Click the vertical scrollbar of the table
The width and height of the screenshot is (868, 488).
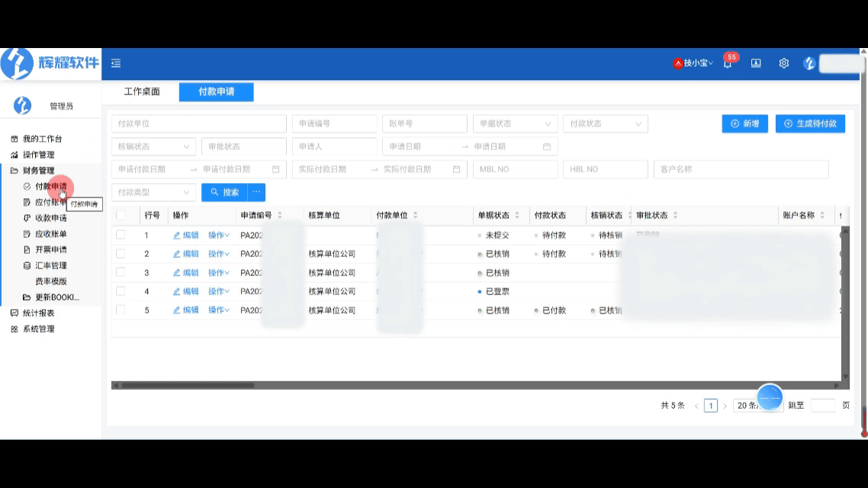pos(845,303)
